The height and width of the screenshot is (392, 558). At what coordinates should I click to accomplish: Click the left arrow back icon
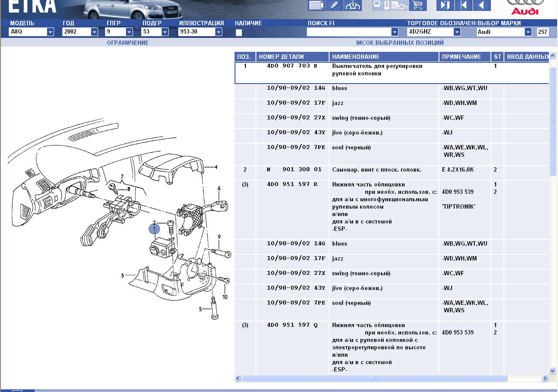[x=482, y=5]
